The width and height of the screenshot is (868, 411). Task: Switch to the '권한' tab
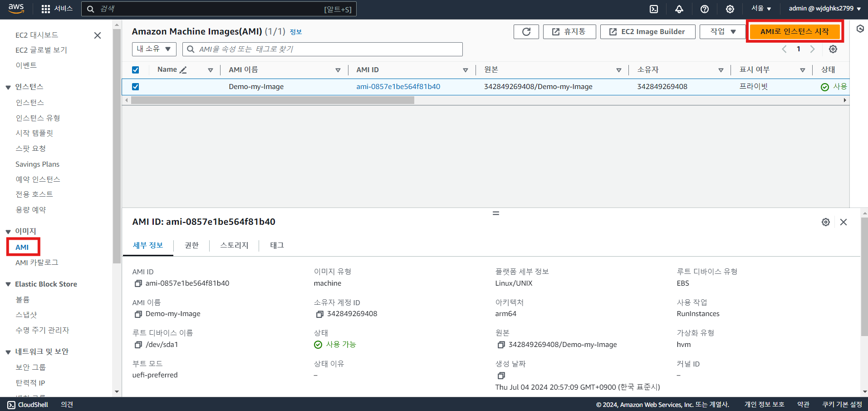[191, 245]
